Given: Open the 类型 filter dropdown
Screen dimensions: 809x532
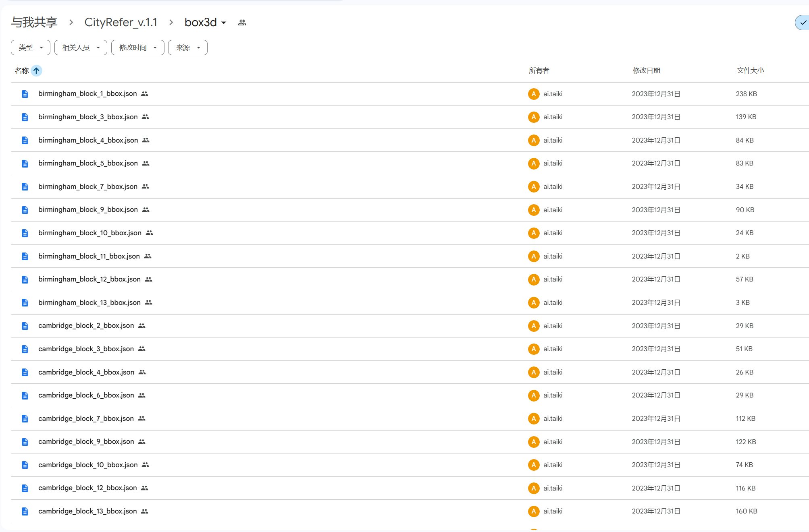Looking at the screenshot, I should coord(31,48).
